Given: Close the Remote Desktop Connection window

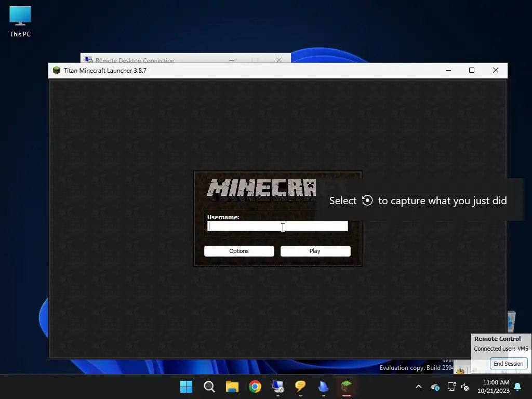Looking at the screenshot, I should coord(279,60).
